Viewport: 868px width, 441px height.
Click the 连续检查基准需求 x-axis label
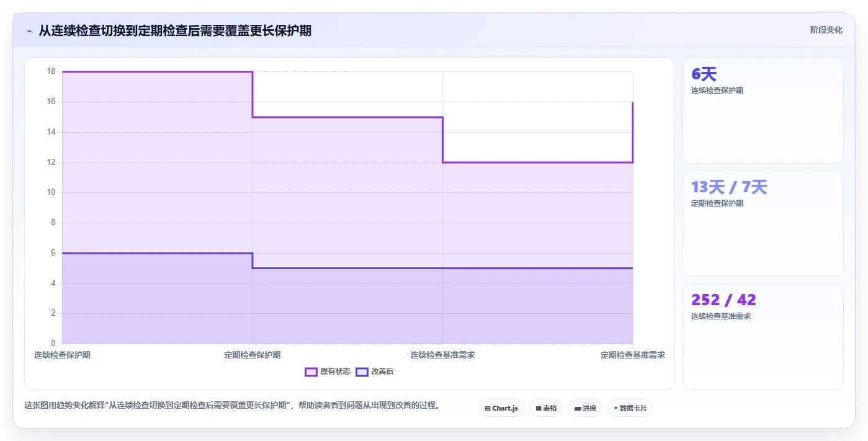pyautogui.click(x=442, y=355)
